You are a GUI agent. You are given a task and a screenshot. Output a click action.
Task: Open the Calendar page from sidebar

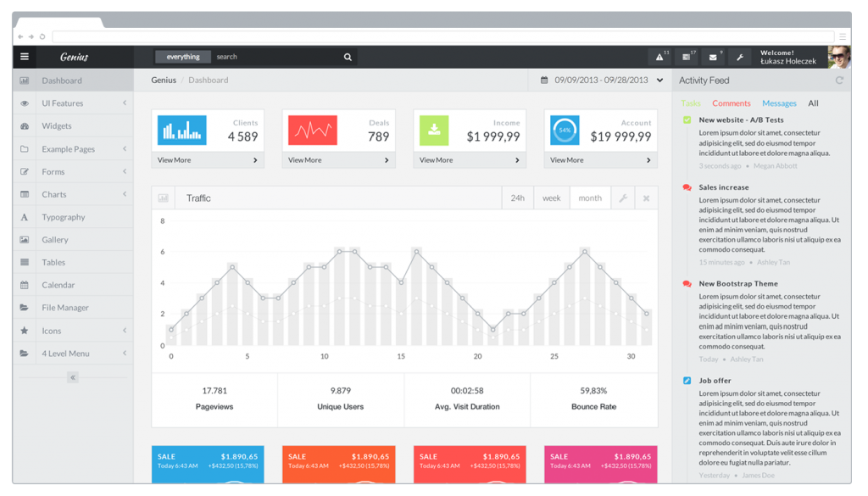coord(58,285)
